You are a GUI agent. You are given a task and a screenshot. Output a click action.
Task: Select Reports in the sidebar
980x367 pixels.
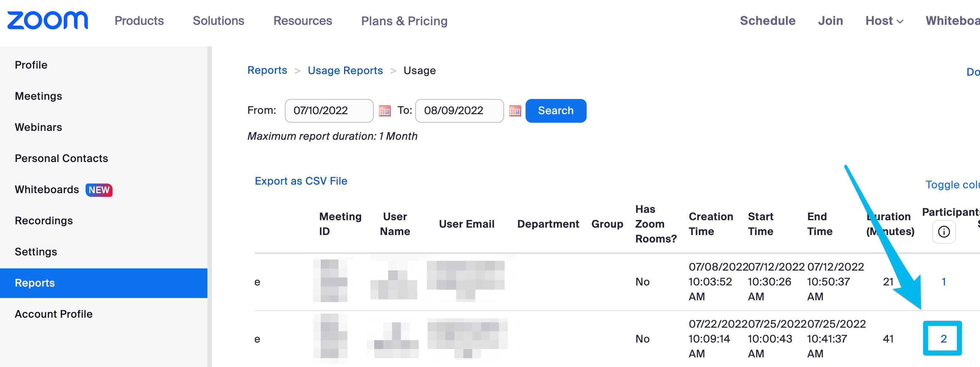click(x=103, y=283)
